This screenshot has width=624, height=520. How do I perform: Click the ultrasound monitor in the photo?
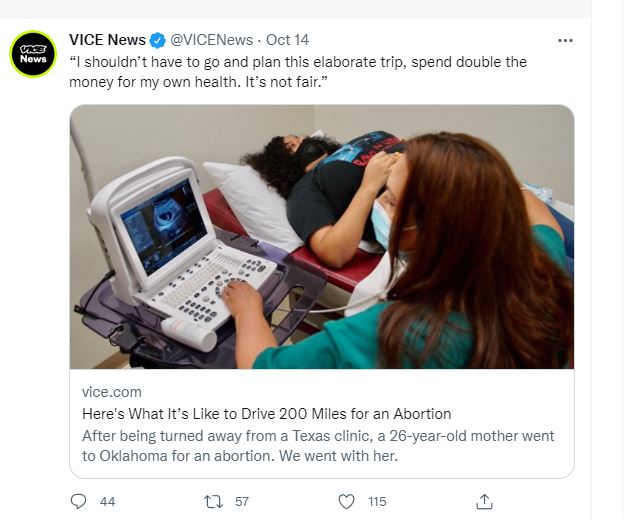tap(163, 226)
